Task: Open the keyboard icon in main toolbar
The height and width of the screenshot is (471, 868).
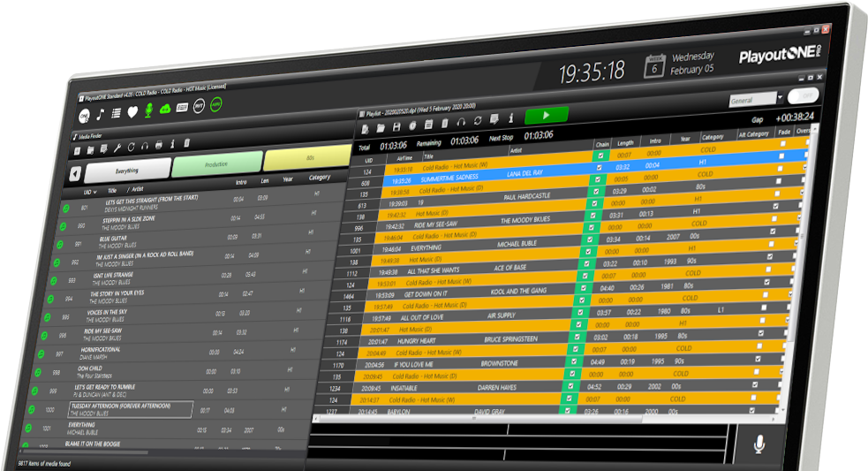Action: (x=182, y=108)
